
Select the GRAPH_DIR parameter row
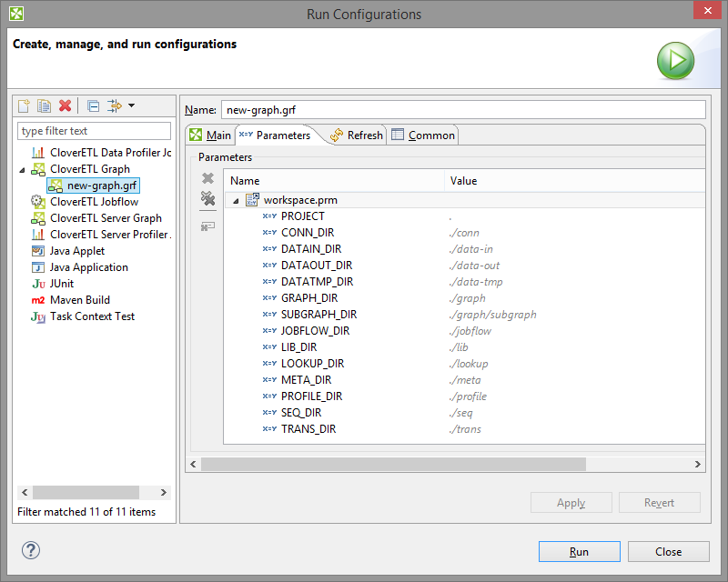tap(308, 298)
